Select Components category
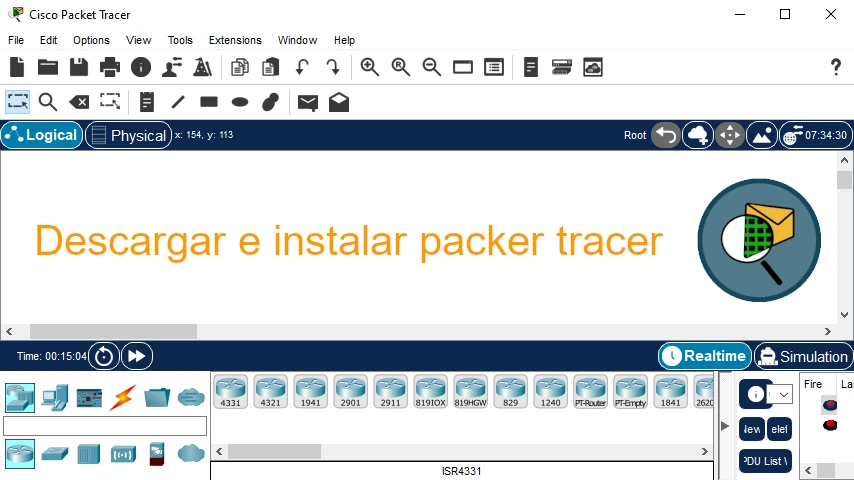 coord(89,398)
